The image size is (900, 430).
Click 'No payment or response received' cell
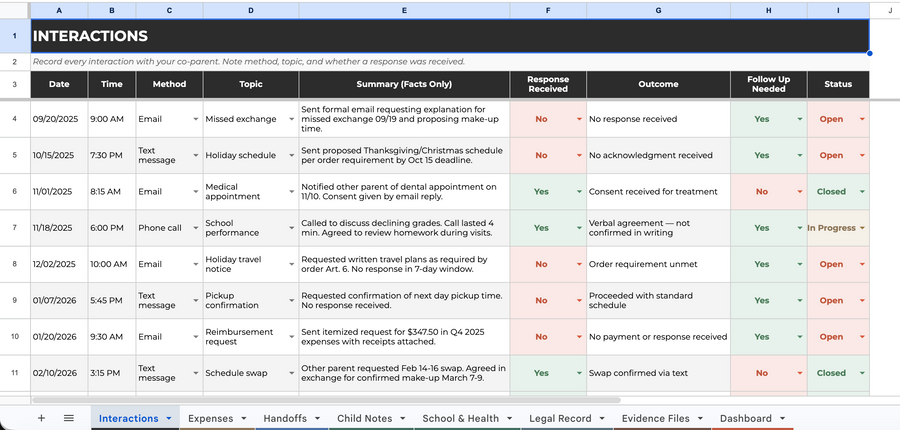[x=658, y=336]
